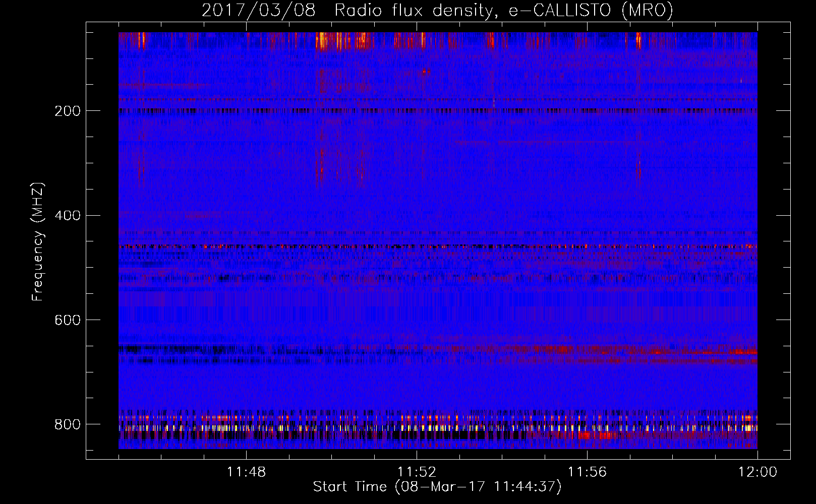The image size is (816, 504).
Task: Click the '11:48' time tick label
Action: (x=246, y=472)
